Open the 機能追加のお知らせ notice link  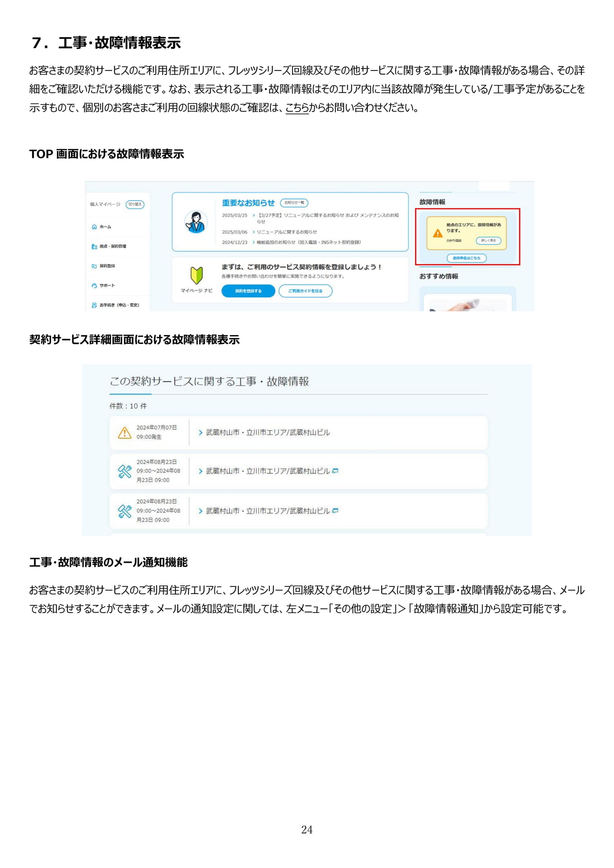(308, 242)
